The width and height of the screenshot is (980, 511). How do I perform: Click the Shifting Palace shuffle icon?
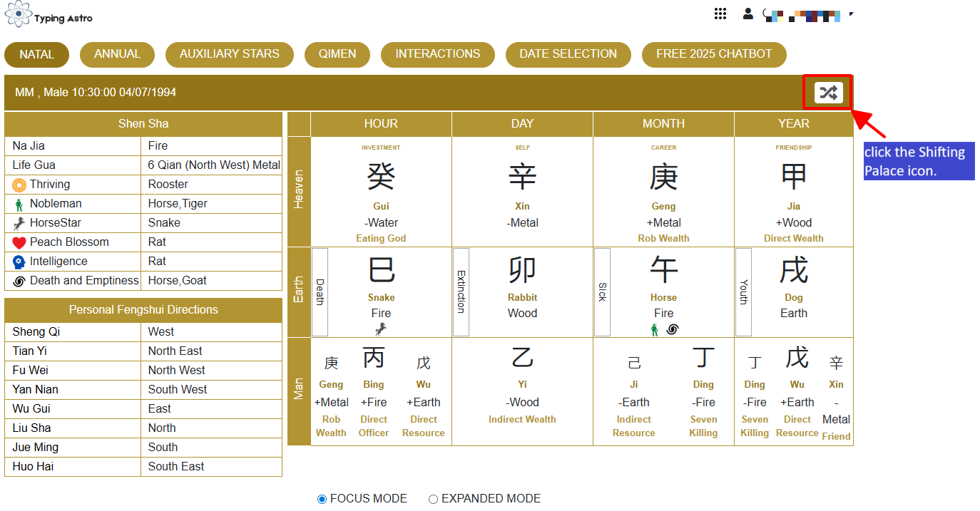(x=828, y=93)
